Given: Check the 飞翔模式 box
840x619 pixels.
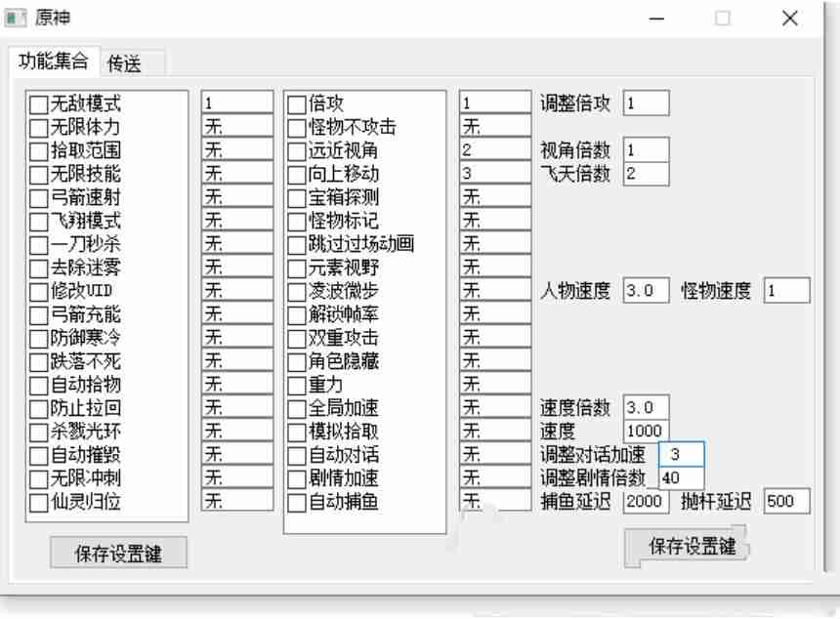Looking at the screenshot, I should point(38,222).
